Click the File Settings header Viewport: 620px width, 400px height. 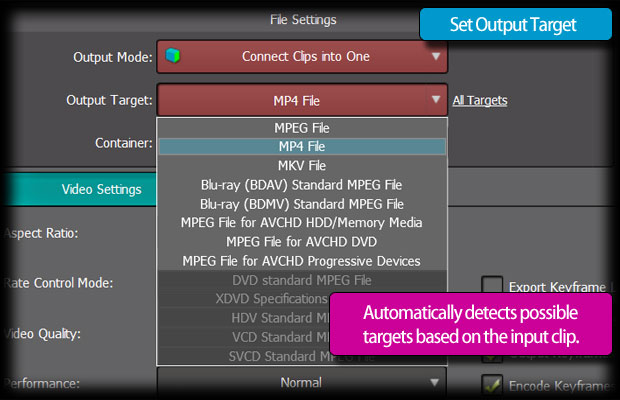click(303, 20)
